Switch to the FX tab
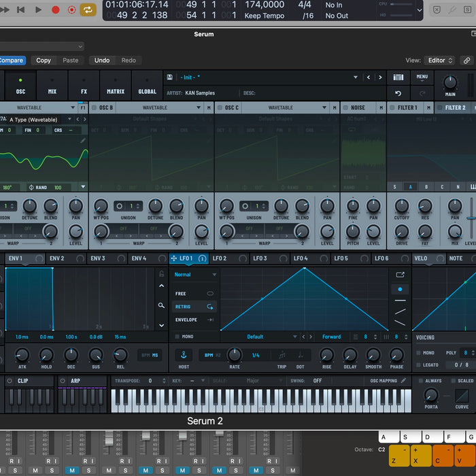The height and width of the screenshot is (476, 476). click(84, 86)
